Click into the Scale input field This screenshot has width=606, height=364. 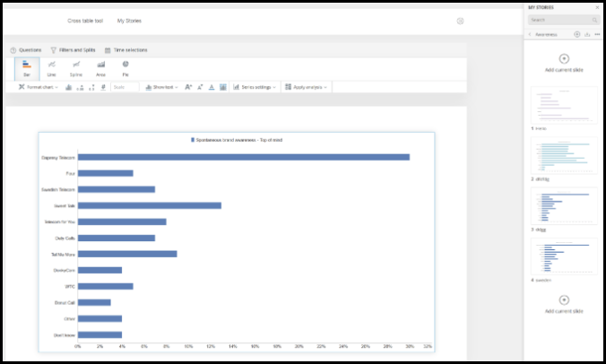[x=125, y=87]
